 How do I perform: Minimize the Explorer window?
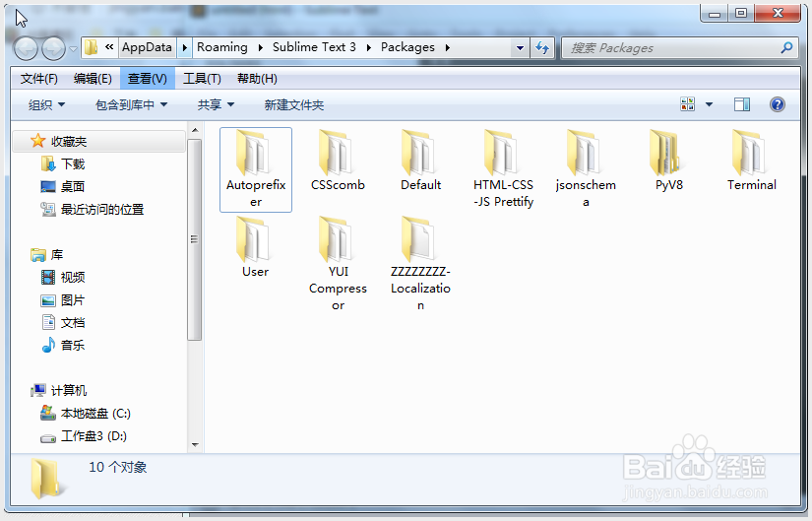point(715,14)
